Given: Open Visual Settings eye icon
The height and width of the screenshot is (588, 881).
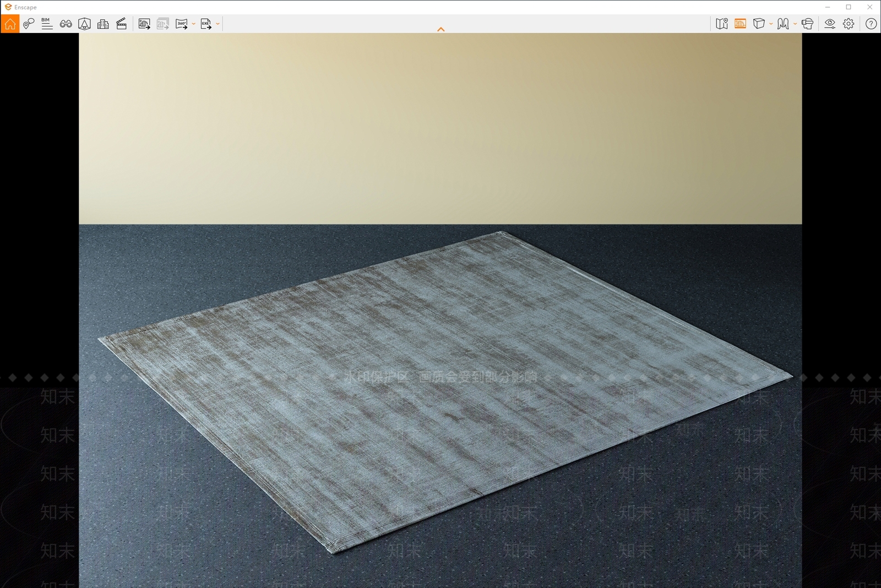Looking at the screenshot, I should [830, 24].
